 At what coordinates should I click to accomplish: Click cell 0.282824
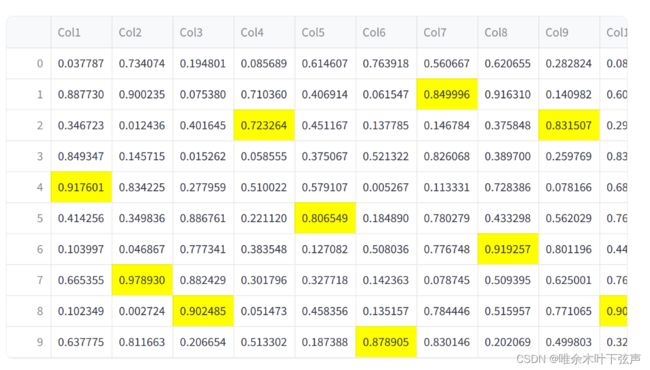(x=569, y=63)
